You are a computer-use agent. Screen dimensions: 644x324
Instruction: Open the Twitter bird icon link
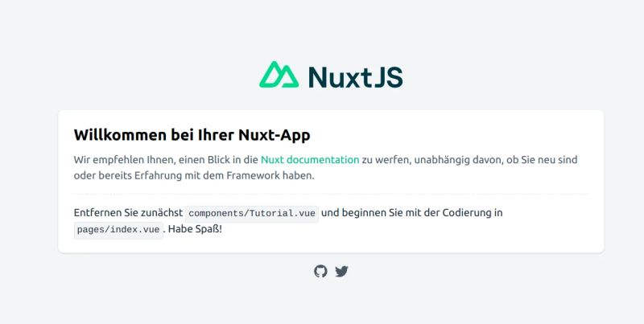[341, 272]
